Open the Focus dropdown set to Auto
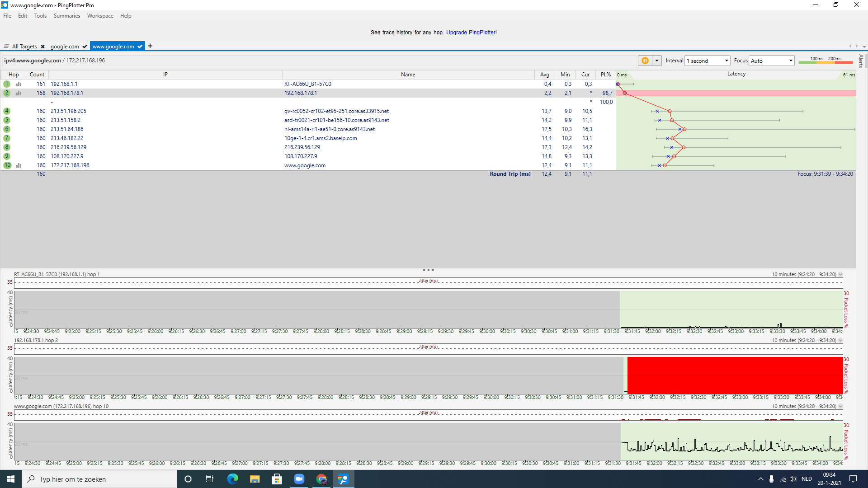Screen dimensions: 868x488 (772, 61)
